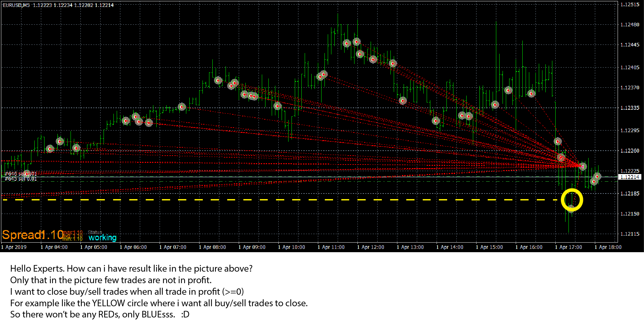
Task: Click price axis label 1.12405
Action: coord(630,68)
